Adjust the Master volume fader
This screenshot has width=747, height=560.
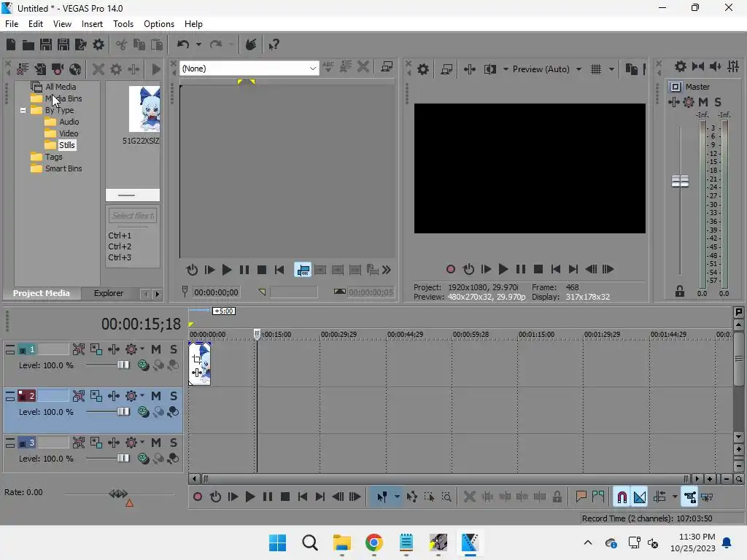point(680,182)
